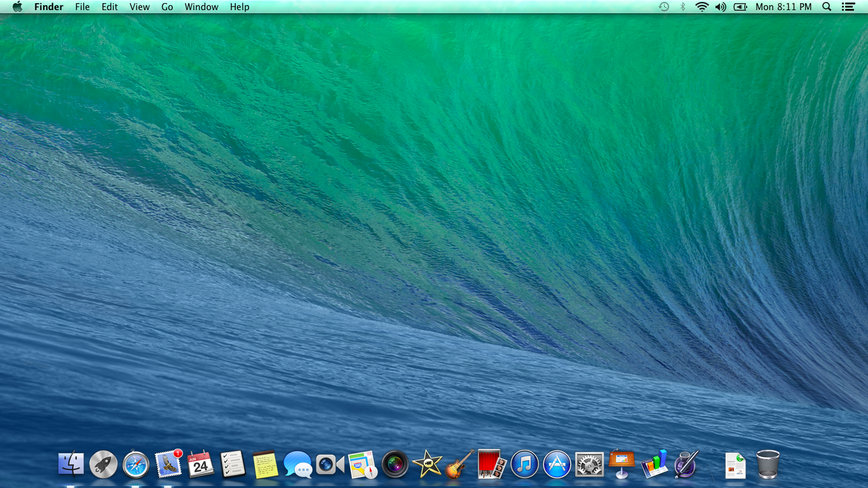Viewport: 868px width, 488px height.
Task: Open the Trash in the Dock
Action: click(x=768, y=464)
